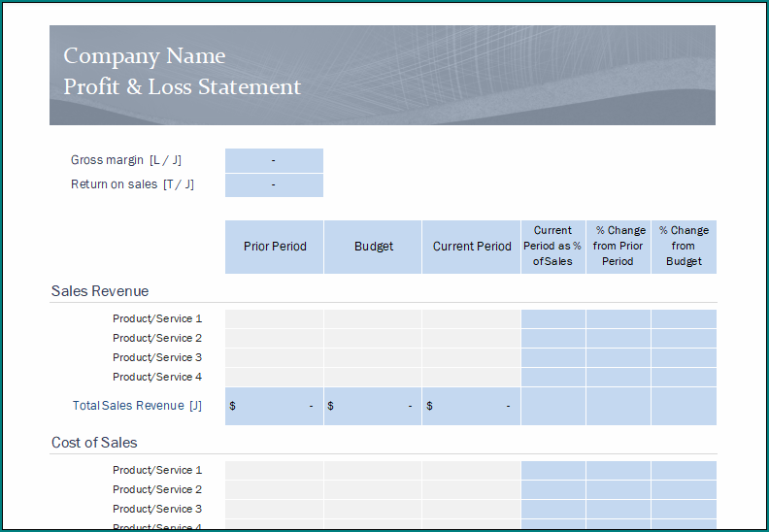
Task: Click % Change from Budget cell for Sales Revenue Product/Service 3
Action: coord(685,357)
